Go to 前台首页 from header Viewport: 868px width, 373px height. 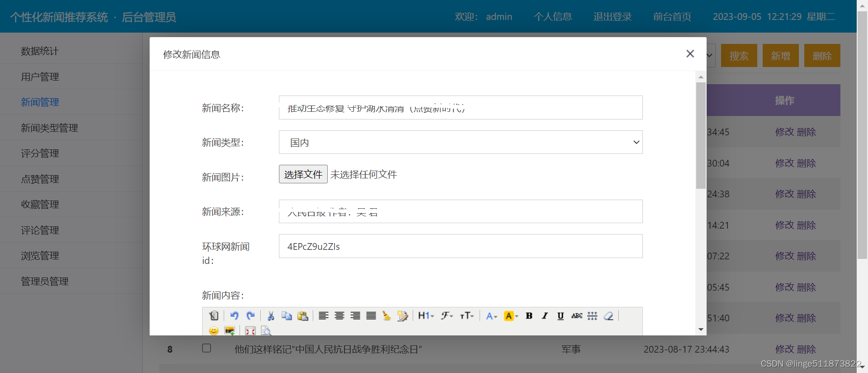point(672,17)
